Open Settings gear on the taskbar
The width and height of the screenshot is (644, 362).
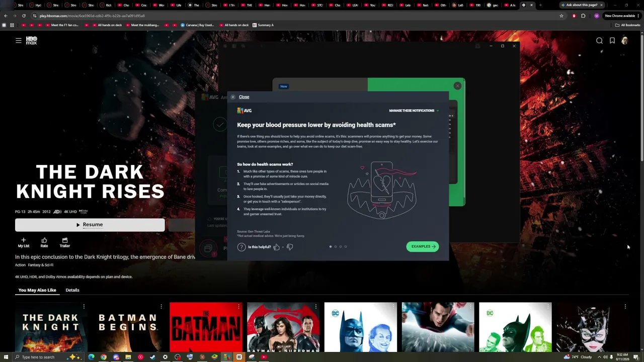tap(165, 357)
